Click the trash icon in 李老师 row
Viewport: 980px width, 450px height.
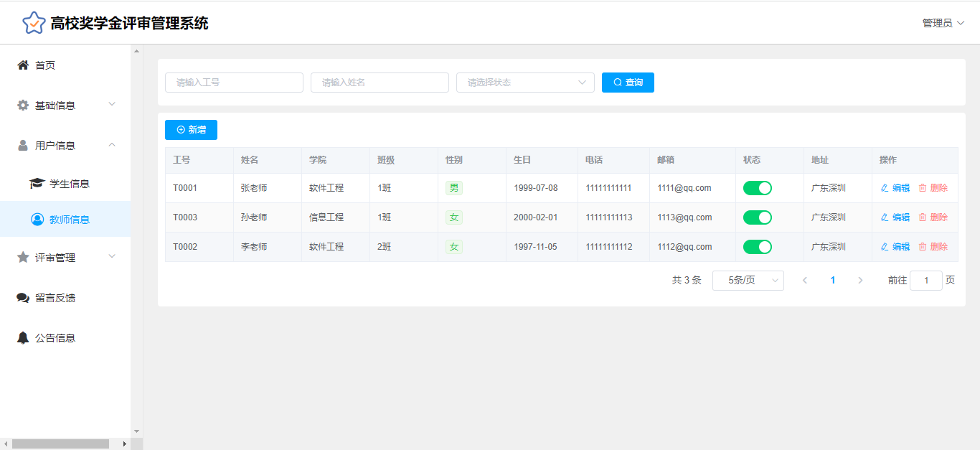[x=923, y=247]
